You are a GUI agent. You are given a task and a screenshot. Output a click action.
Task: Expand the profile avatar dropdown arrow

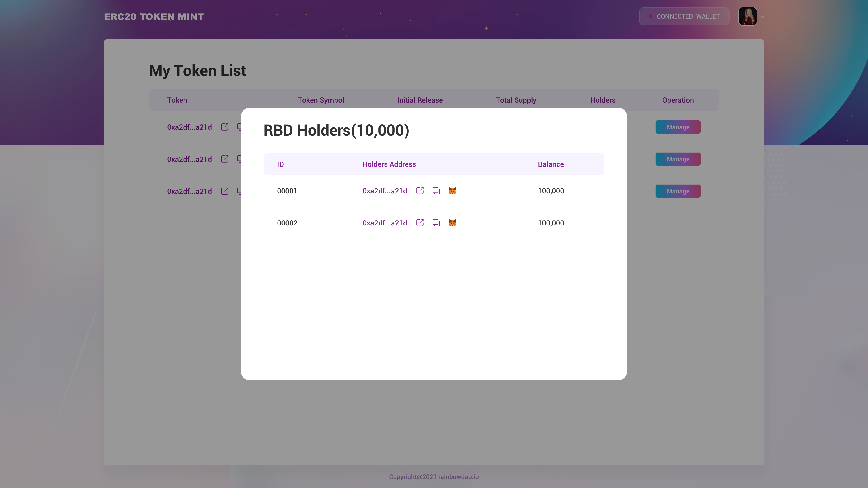(762, 17)
